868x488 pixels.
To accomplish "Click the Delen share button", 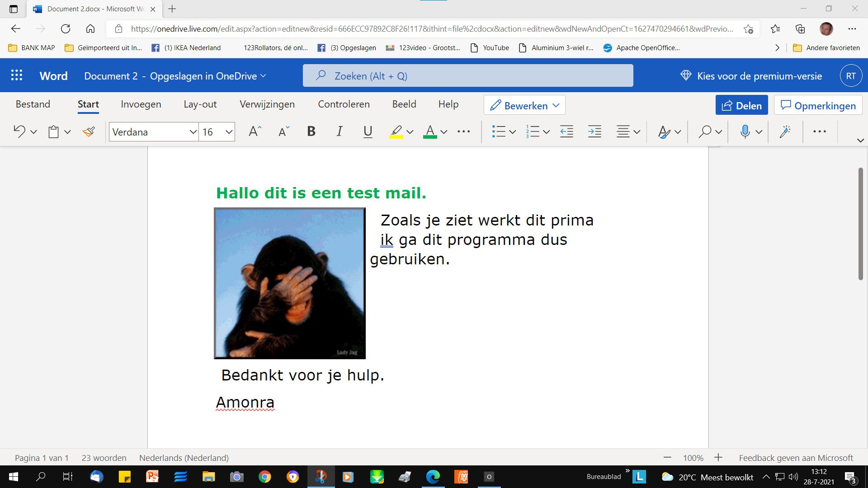I will [741, 105].
